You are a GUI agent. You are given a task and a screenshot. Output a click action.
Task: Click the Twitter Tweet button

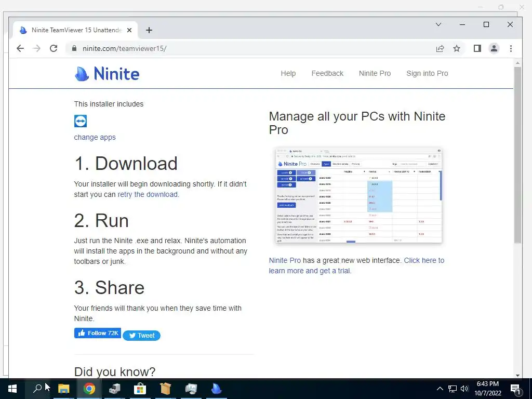[x=141, y=336]
